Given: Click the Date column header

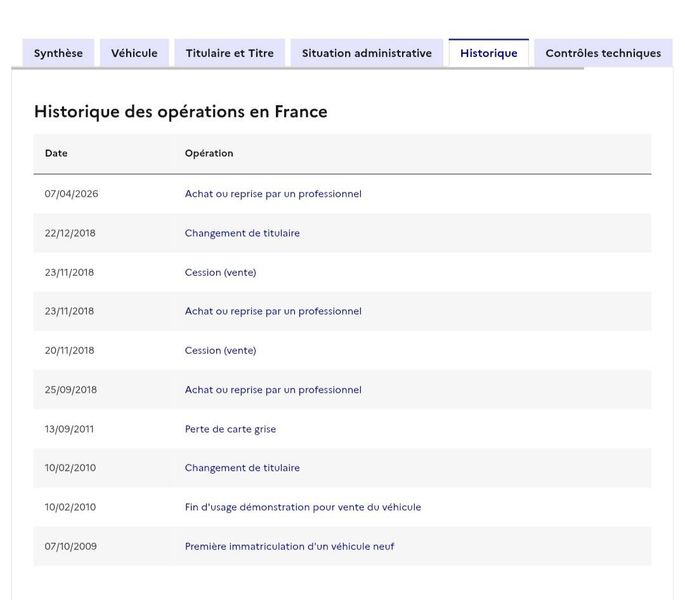Looking at the screenshot, I should [x=56, y=153].
